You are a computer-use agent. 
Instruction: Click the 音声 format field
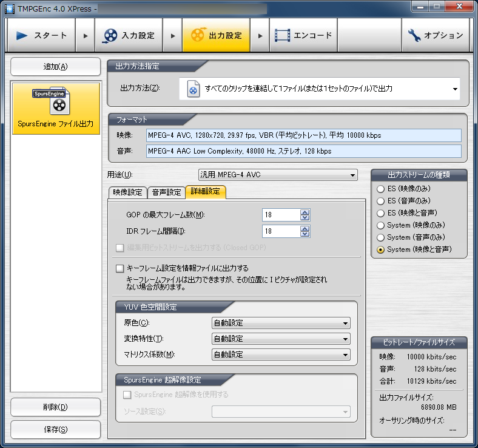(304, 151)
